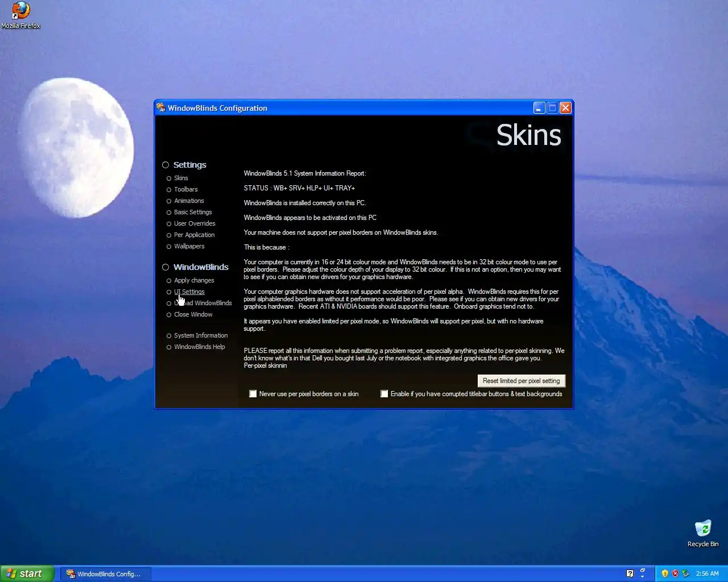The image size is (728, 582).
Task: Click the WindowBlinds section heading
Action: pos(201,267)
